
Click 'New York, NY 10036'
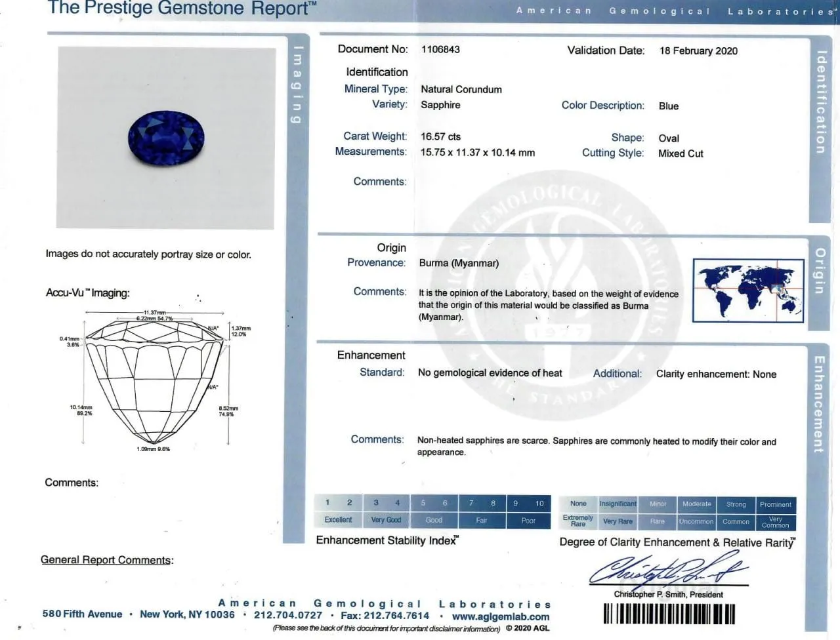coord(187,614)
